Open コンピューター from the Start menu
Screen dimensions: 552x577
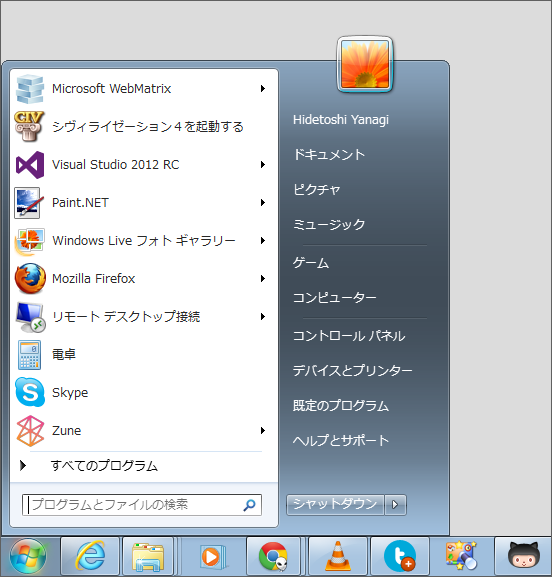(335, 297)
